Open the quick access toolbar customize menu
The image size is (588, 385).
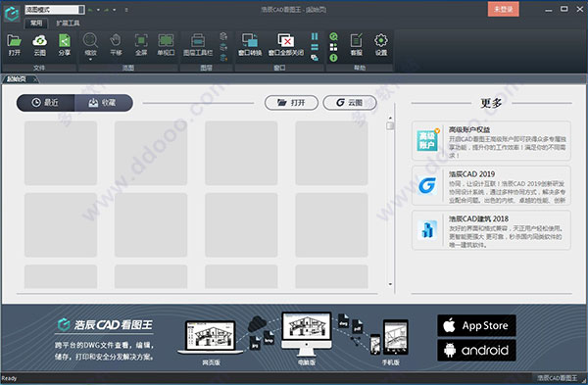click(126, 10)
